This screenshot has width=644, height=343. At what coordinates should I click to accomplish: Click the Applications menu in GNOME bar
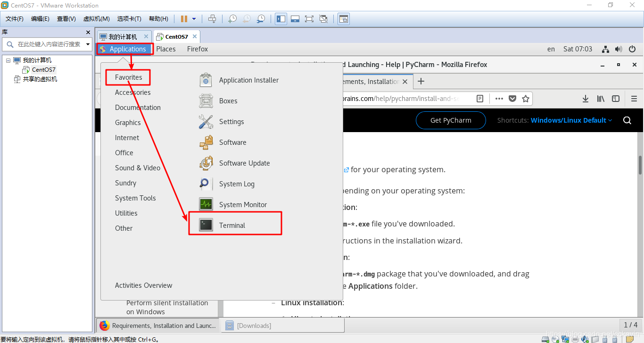pyautogui.click(x=124, y=49)
